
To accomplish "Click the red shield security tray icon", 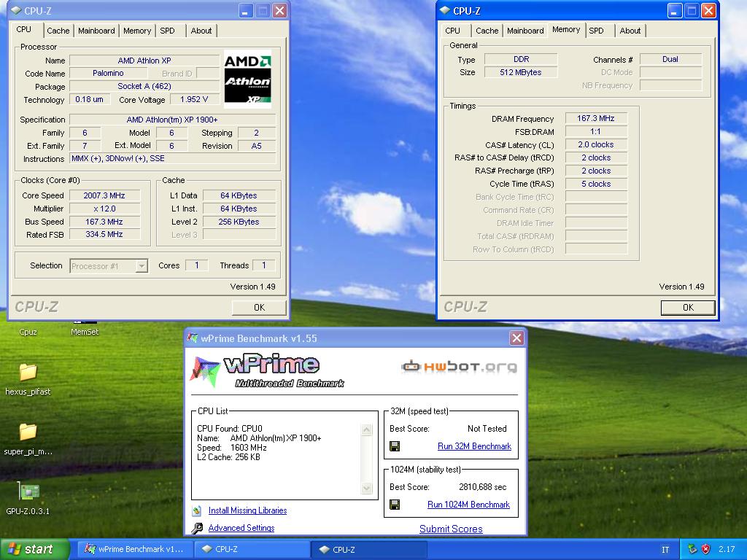I will (705, 549).
